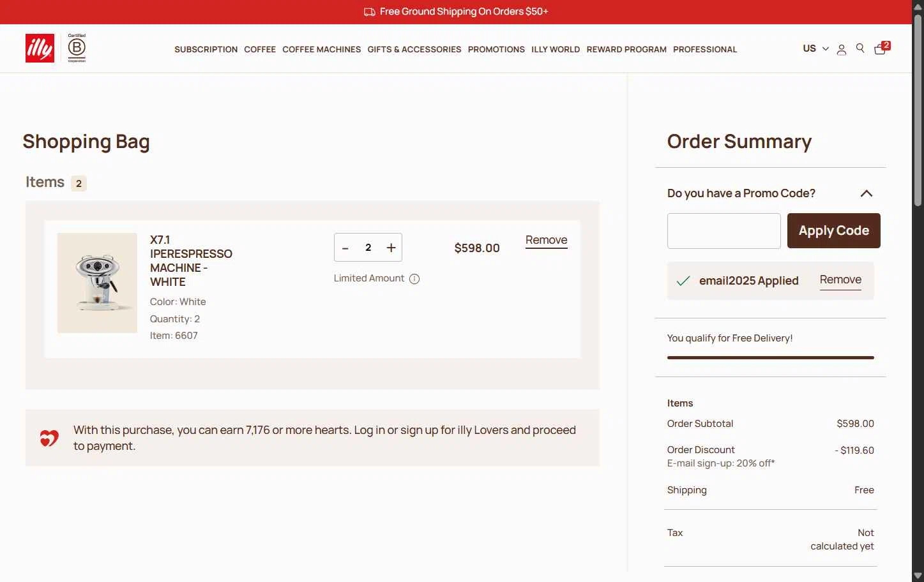This screenshot has width=924, height=582.
Task: Click 'You qualify for Free Delivery!' text
Action: pyautogui.click(x=730, y=338)
